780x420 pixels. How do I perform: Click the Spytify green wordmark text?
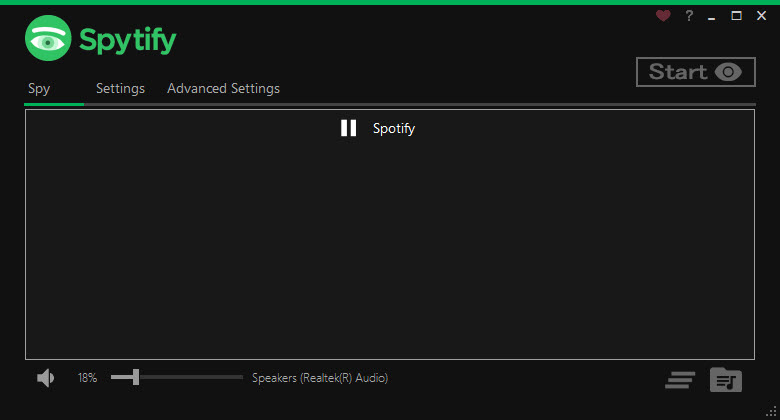tap(128, 40)
